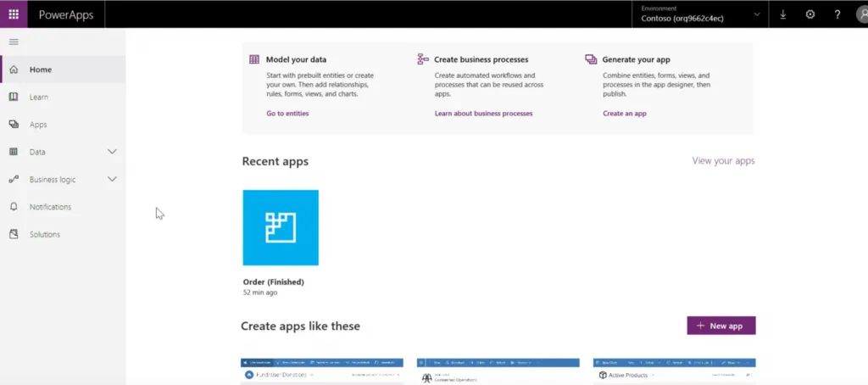Expand the Business logic chevron

(112, 180)
